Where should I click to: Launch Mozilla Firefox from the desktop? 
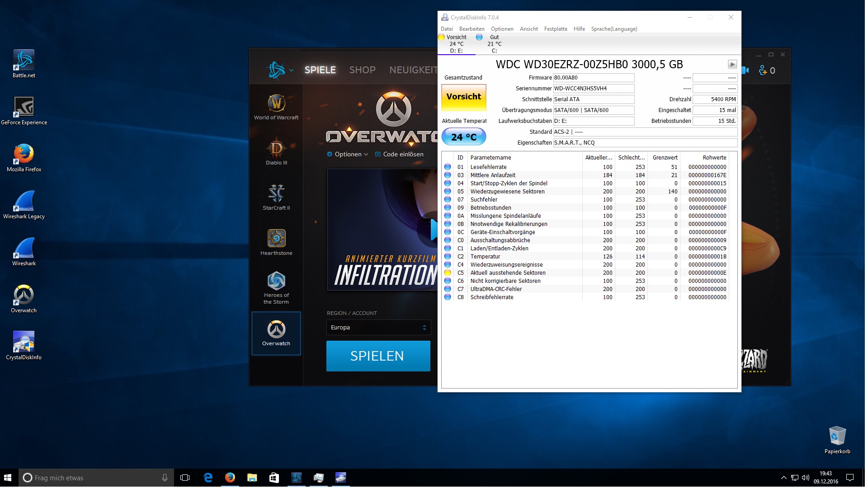(x=24, y=158)
